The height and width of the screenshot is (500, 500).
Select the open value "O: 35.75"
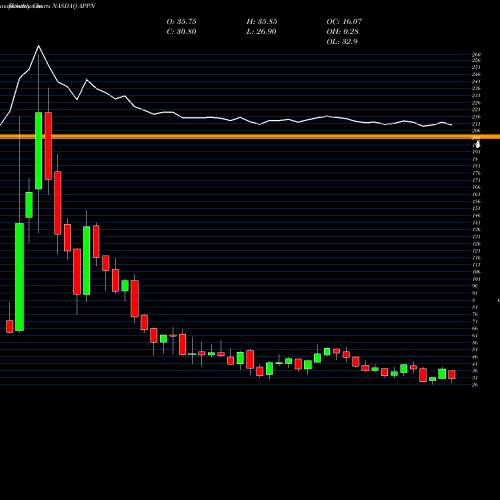pyautogui.click(x=181, y=22)
